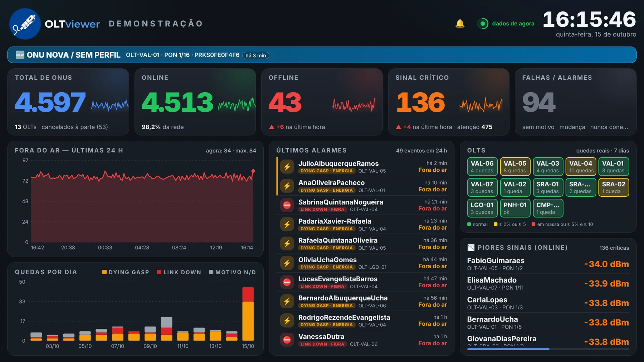
Task: Select the VAL-05 OLT tile
Action: (515, 167)
